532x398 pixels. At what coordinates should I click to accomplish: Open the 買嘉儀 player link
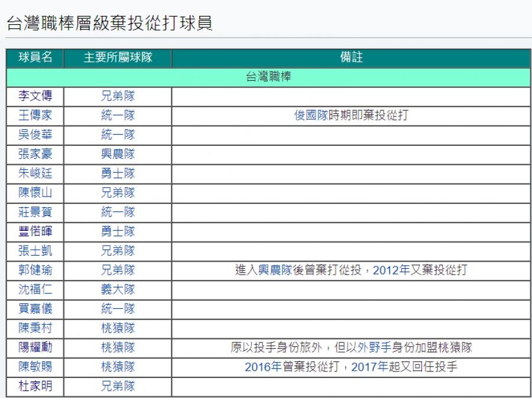point(35,308)
